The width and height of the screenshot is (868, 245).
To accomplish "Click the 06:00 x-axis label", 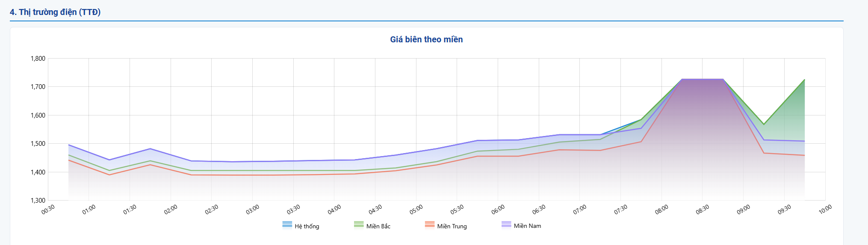I will [x=498, y=210].
